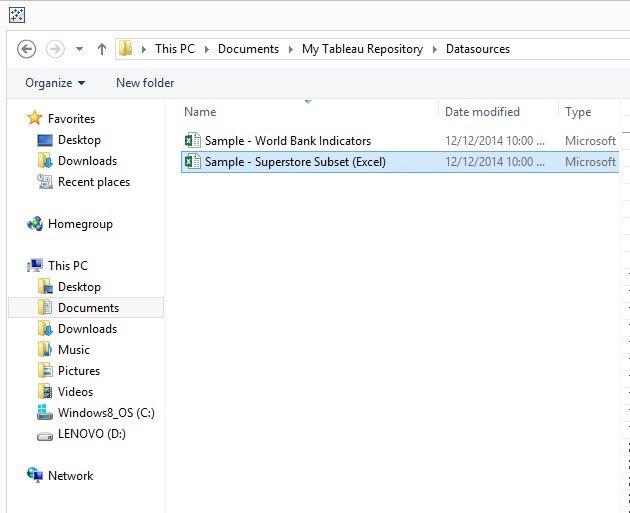
Task: Go back with the Back arrow button
Action: (27, 49)
